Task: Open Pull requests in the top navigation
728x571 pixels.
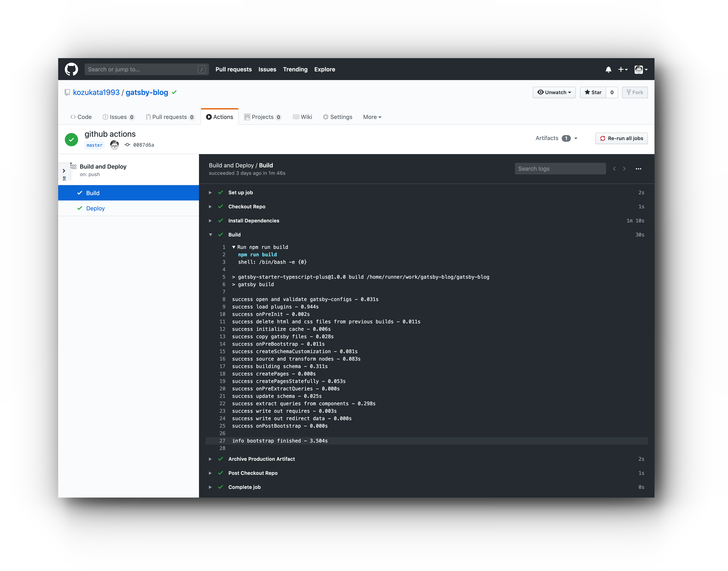Action: 234,69
